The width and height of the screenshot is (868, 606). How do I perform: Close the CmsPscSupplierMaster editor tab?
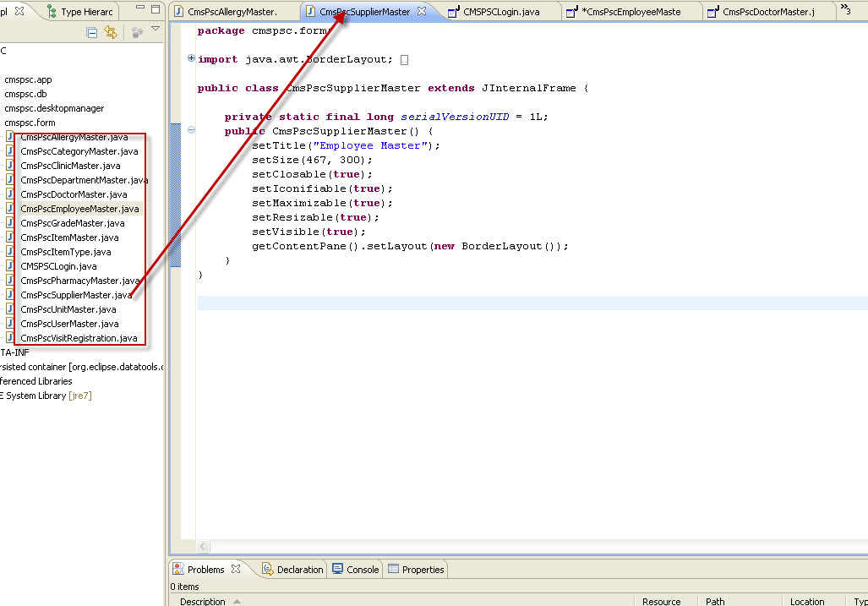pos(422,11)
